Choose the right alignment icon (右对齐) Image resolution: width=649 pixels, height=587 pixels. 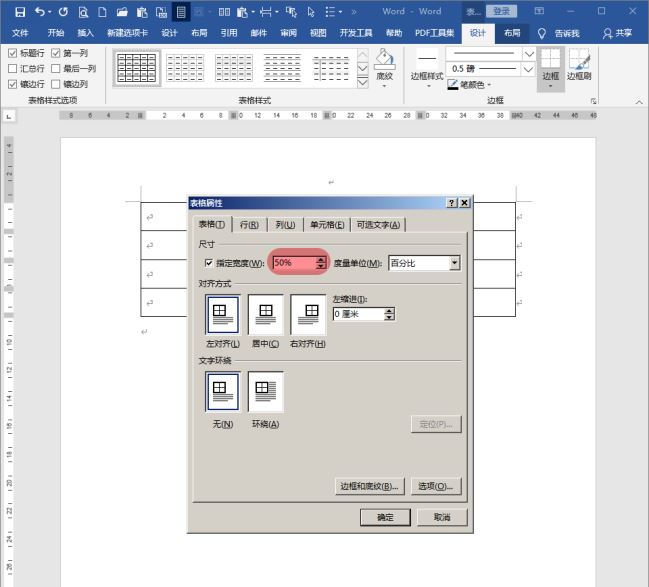click(308, 314)
